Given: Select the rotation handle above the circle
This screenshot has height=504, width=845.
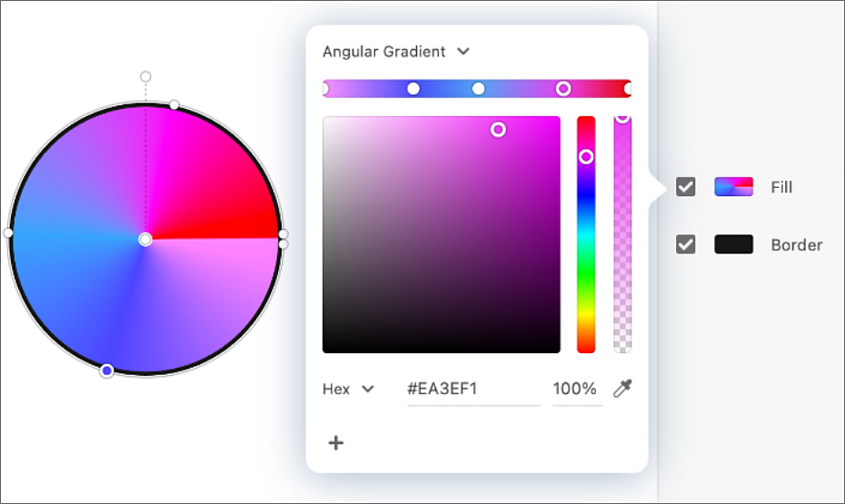Looking at the screenshot, I should pyautogui.click(x=145, y=76).
